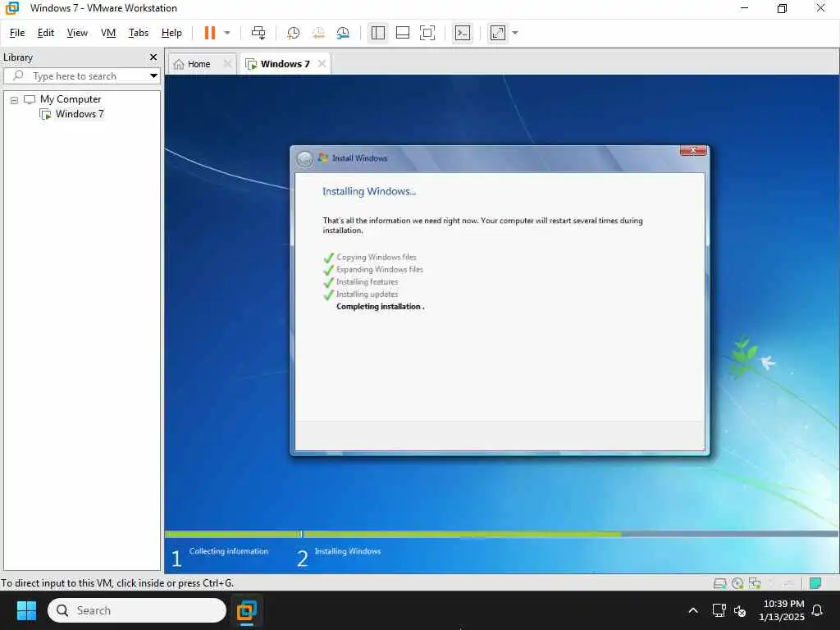Pause the virtual machine with the orange button

209,33
